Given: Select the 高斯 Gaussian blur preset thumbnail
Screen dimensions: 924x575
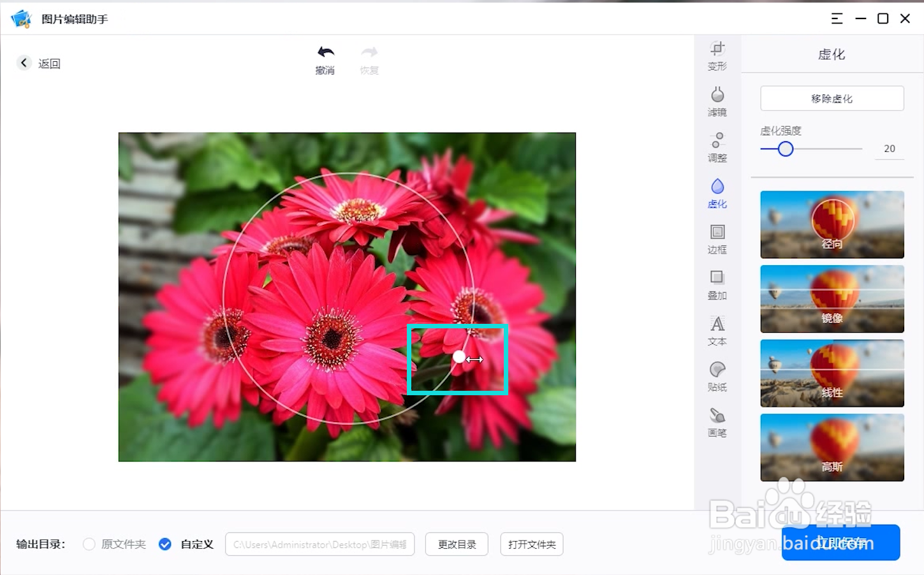Looking at the screenshot, I should (x=832, y=448).
